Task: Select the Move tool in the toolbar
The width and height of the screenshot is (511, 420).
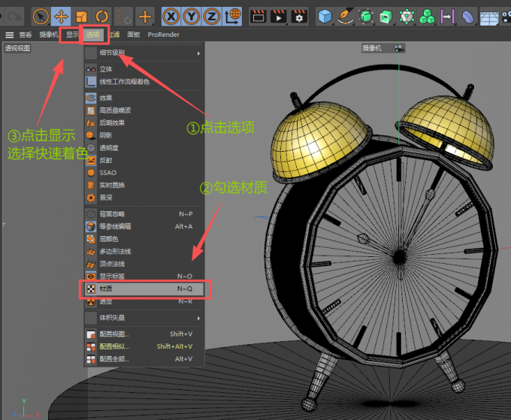Action: tap(61, 16)
